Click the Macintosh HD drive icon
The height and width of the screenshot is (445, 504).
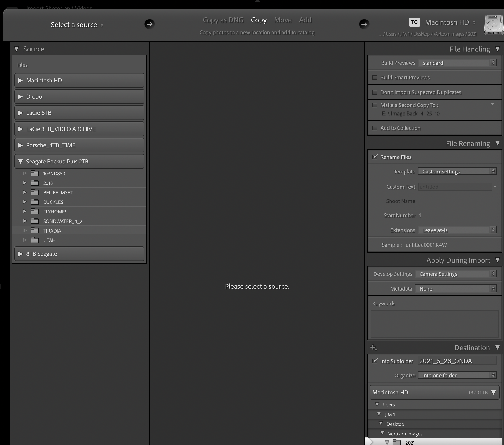pyautogui.click(x=494, y=25)
